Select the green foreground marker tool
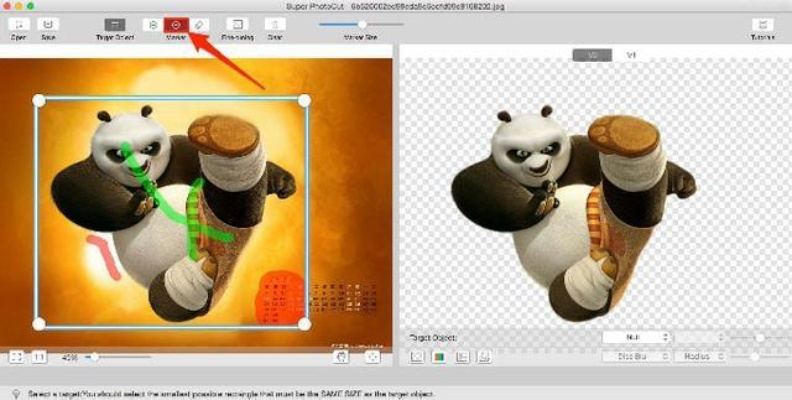792x400 pixels. tap(153, 23)
